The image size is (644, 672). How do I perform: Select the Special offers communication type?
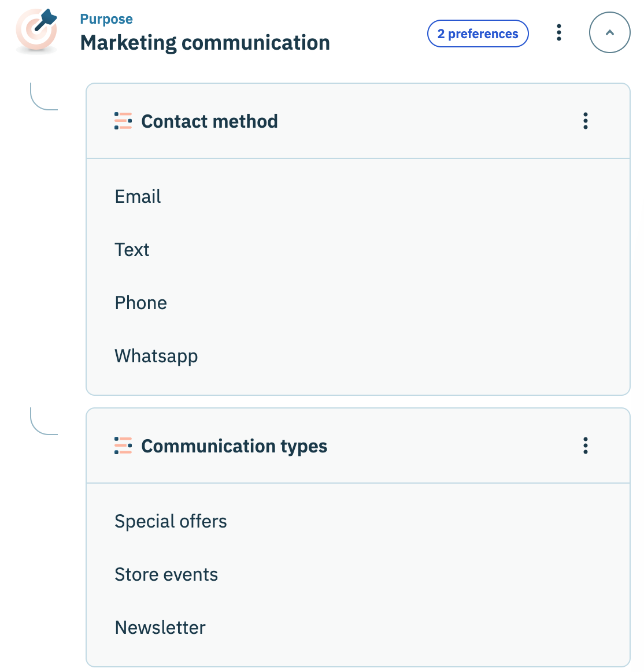(171, 521)
